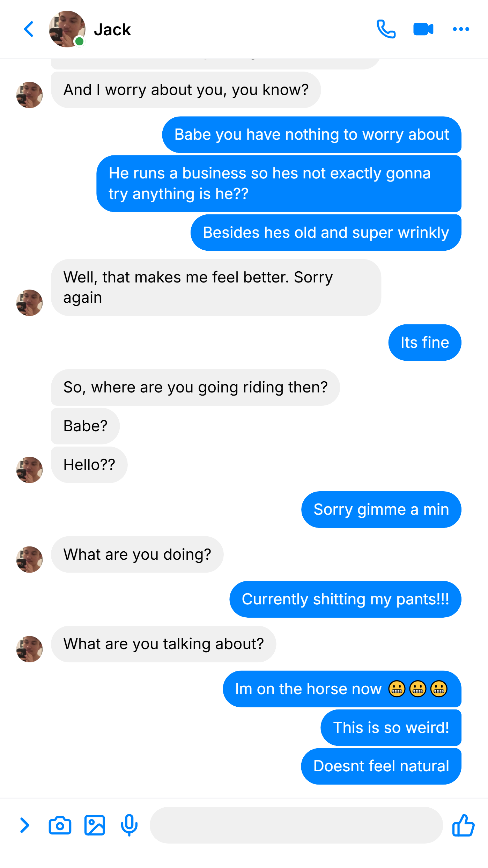Open the three-dot more options menu
The height and width of the screenshot is (868, 488).
(x=461, y=29)
